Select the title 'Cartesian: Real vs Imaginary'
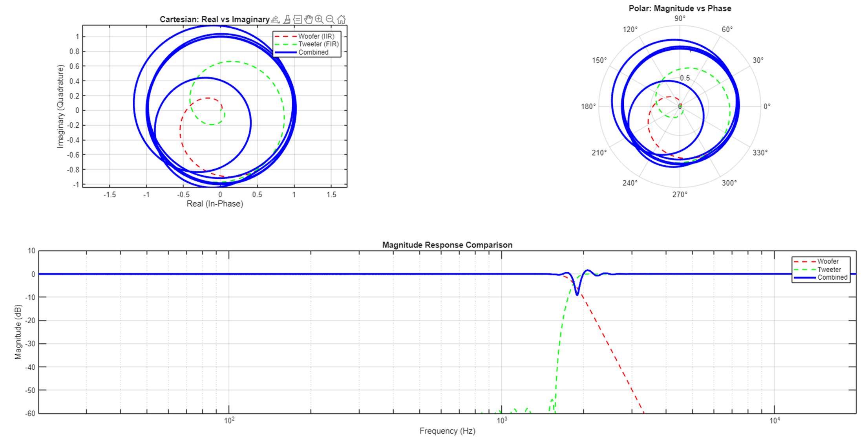This screenshot has height=438, width=868. click(214, 19)
